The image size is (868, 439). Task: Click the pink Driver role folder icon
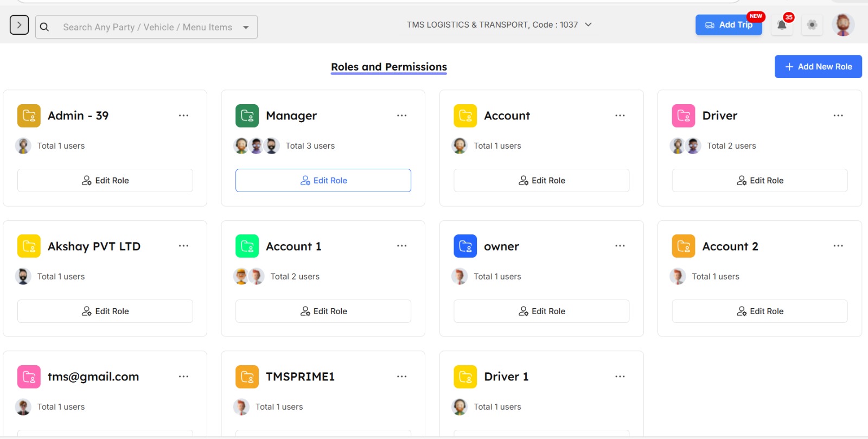pos(684,116)
